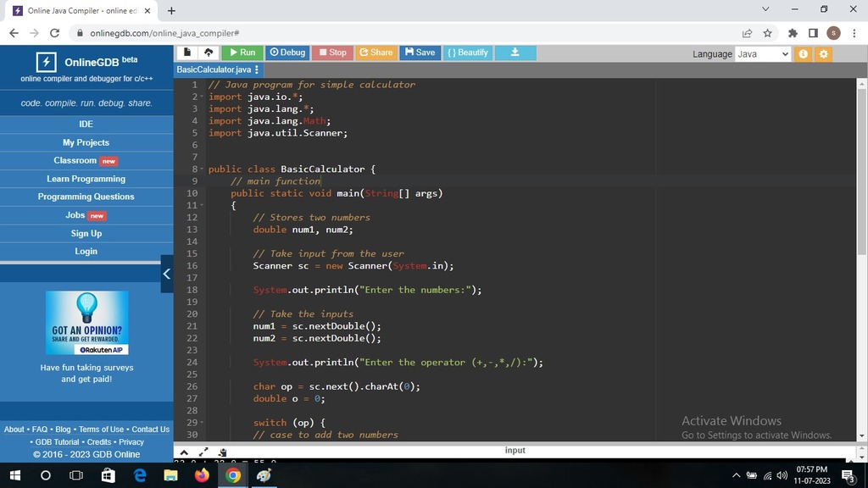868x488 pixels.
Task: Open the BasicCalculator.java tab options menu
Action: (256, 69)
